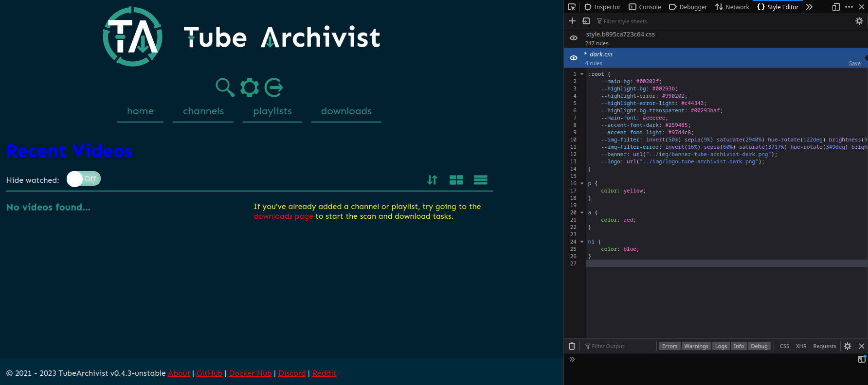Go to home navigation item
This screenshot has height=385, width=868.
point(140,111)
